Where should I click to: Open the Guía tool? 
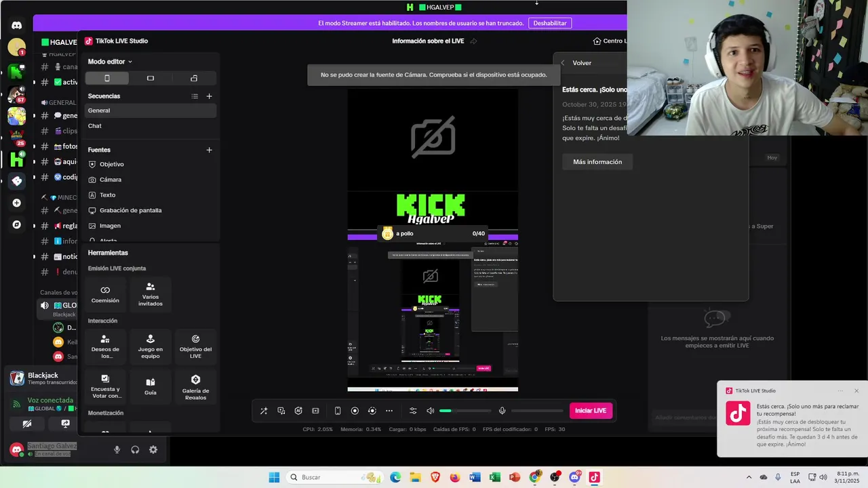(151, 386)
